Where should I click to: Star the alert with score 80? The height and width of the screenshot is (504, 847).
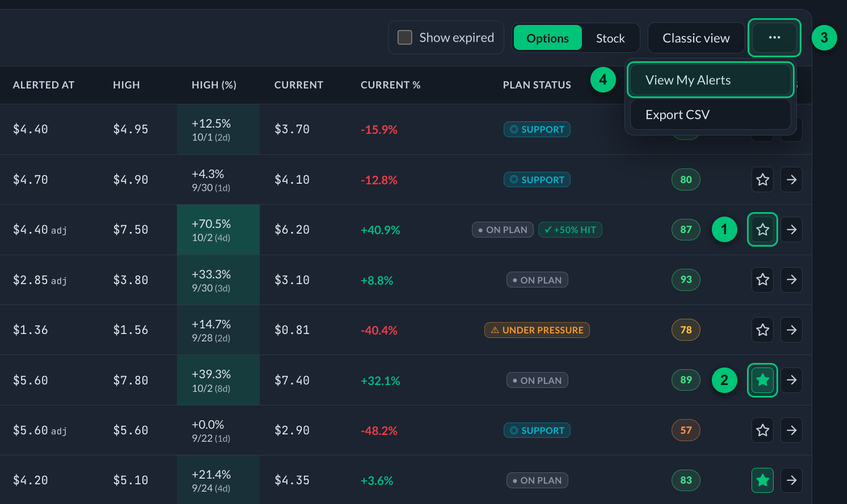(763, 179)
